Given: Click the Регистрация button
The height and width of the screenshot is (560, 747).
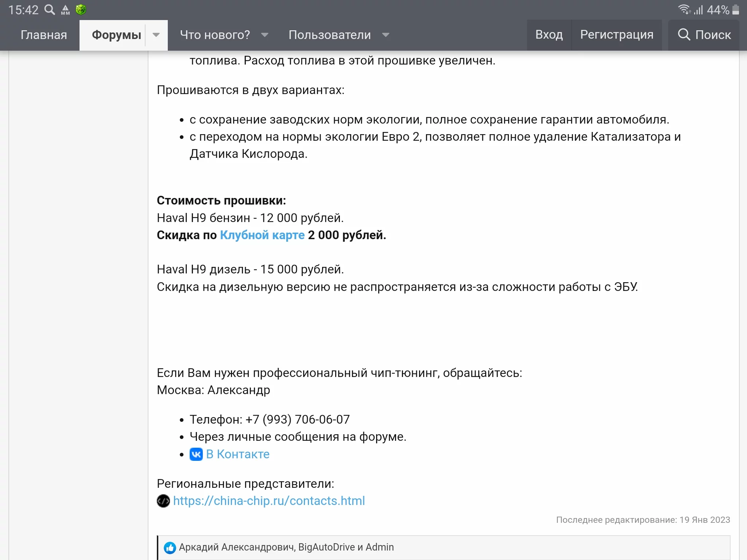Looking at the screenshot, I should [617, 35].
